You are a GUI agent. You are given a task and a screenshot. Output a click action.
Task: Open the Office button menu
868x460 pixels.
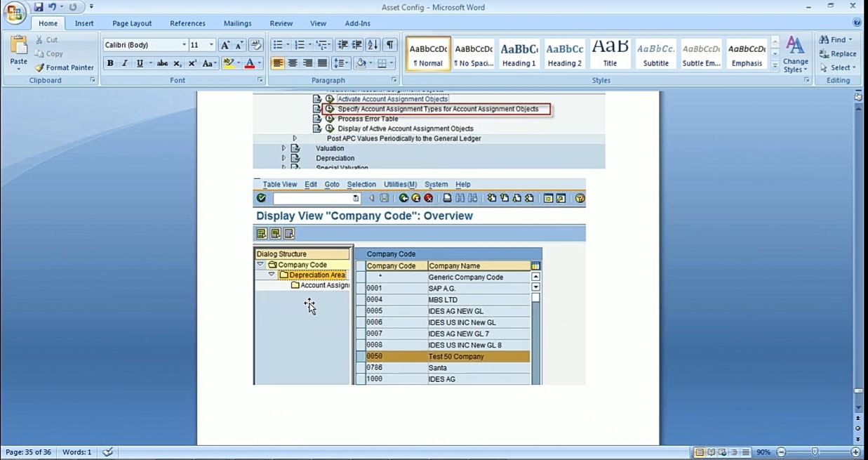[x=15, y=13]
